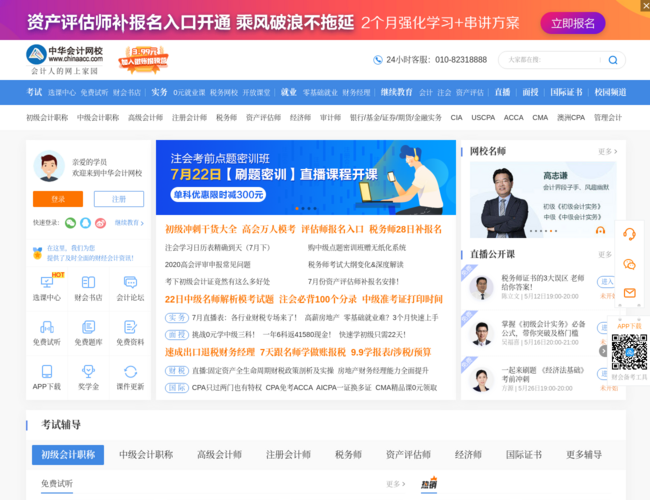Open 澳洲CPA link in category row
This screenshot has height=500, width=650.
pyautogui.click(x=571, y=118)
